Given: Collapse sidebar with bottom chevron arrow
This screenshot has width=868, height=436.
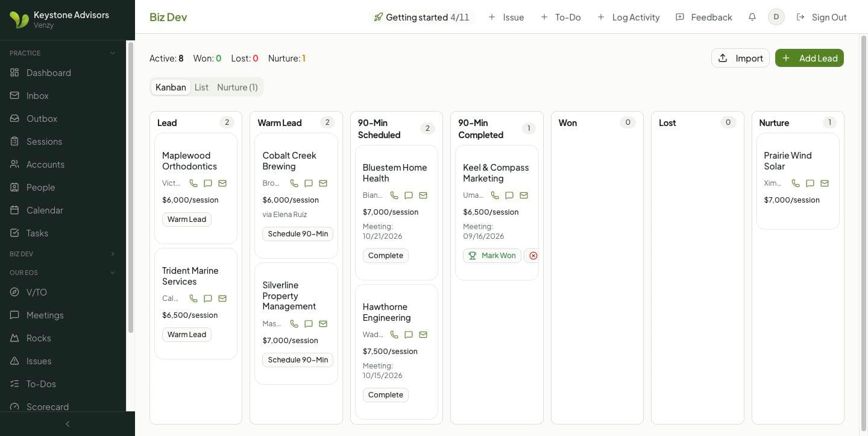Looking at the screenshot, I should pyautogui.click(x=68, y=424).
